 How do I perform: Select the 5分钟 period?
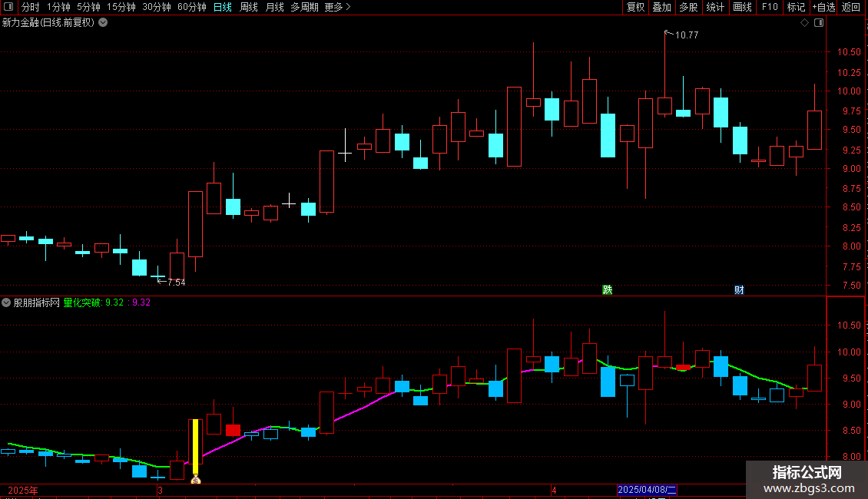click(88, 7)
